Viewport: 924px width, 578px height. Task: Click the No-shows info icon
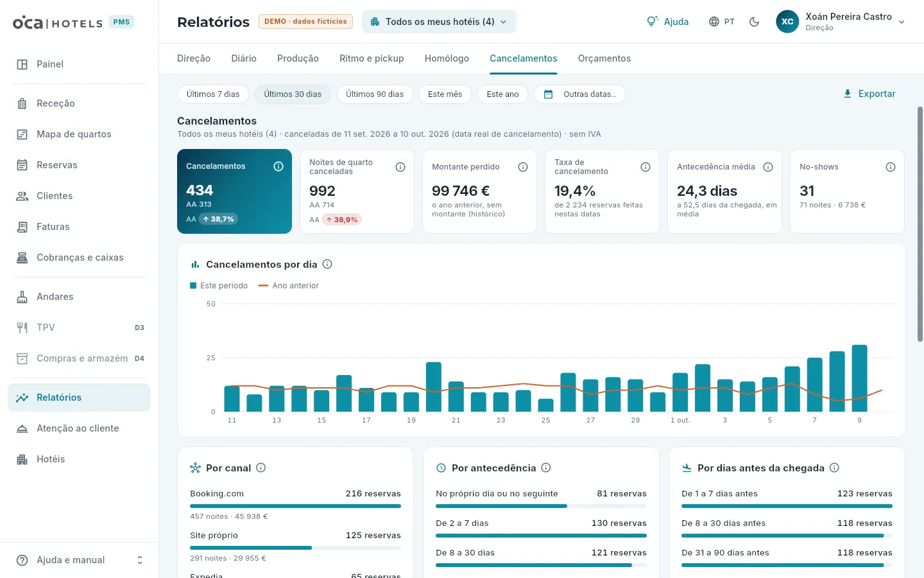click(x=891, y=167)
